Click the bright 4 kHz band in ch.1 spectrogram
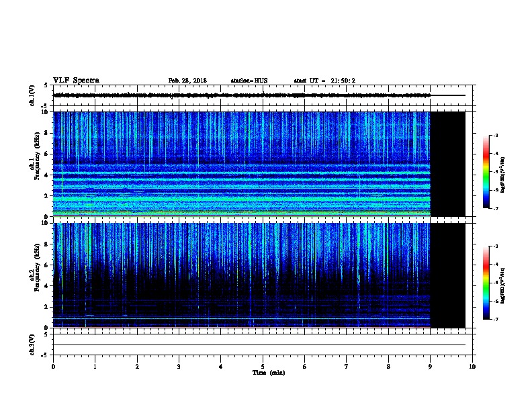532x411 pixels. 242,173
